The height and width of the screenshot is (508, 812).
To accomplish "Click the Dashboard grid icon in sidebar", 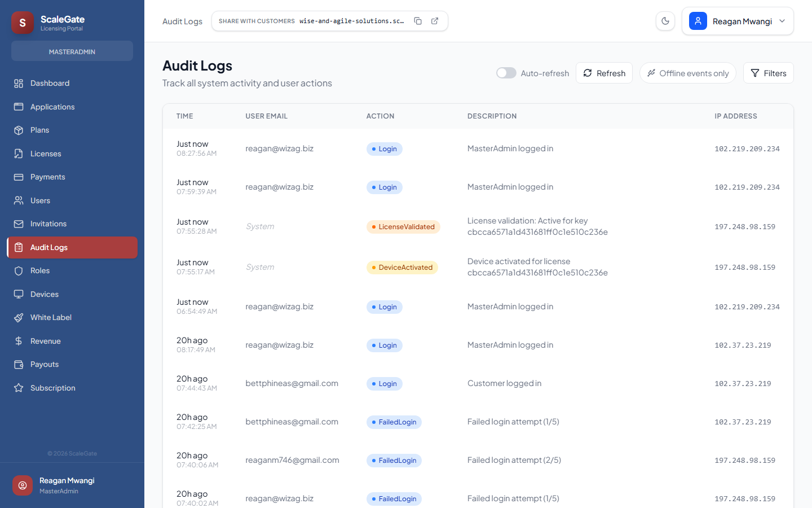I will click(19, 84).
